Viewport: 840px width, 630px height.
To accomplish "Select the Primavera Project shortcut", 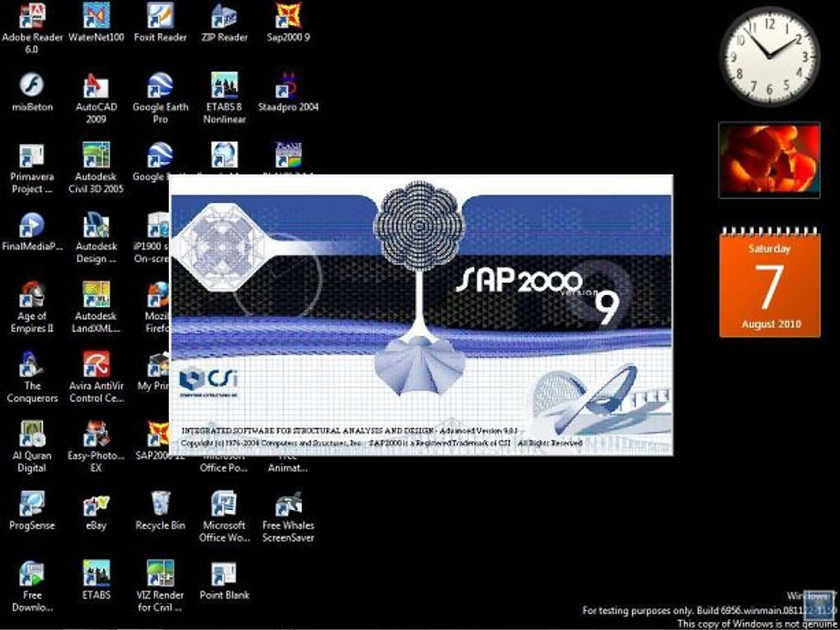I will click(x=33, y=168).
